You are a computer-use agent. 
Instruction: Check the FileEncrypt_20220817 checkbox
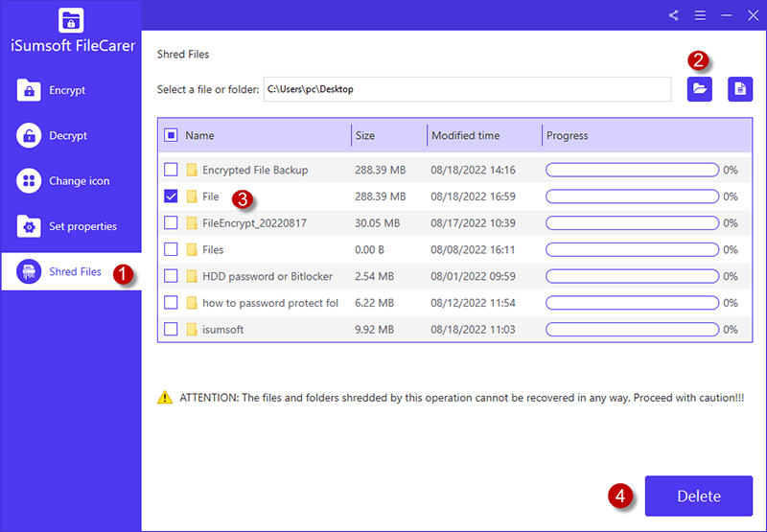coord(171,223)
